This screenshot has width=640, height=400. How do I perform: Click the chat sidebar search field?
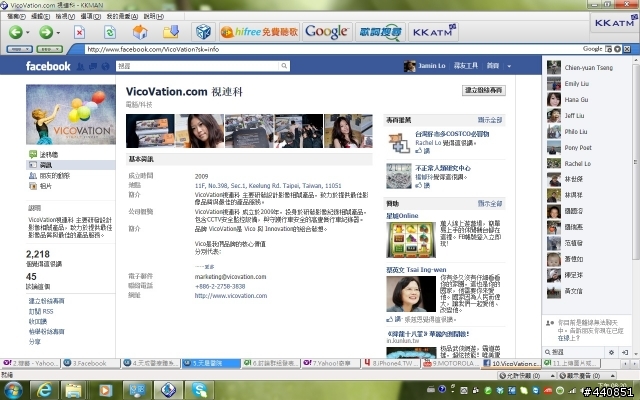pyautogui.click(x=575, y=352)
